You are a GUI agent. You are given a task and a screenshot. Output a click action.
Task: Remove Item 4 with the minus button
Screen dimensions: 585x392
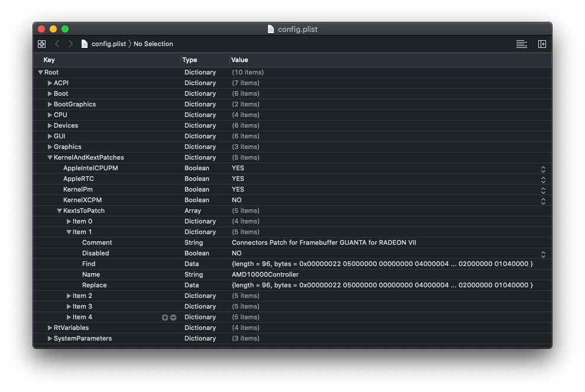tap(173, 318)
